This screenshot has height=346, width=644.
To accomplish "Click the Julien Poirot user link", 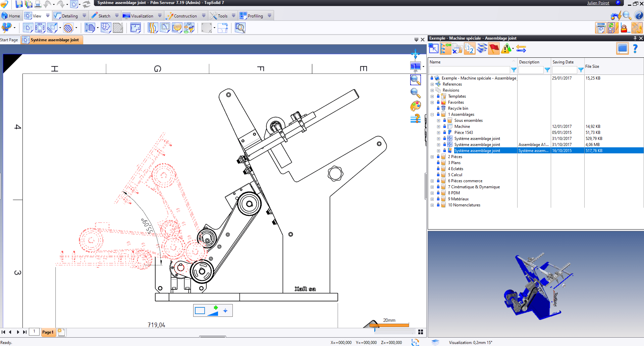I will [x=598, y=3].
